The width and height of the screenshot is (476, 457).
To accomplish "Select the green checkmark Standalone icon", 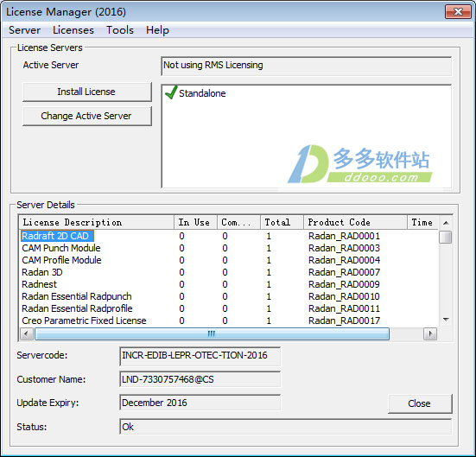I will pyautogui.click(x=171, y=92).
